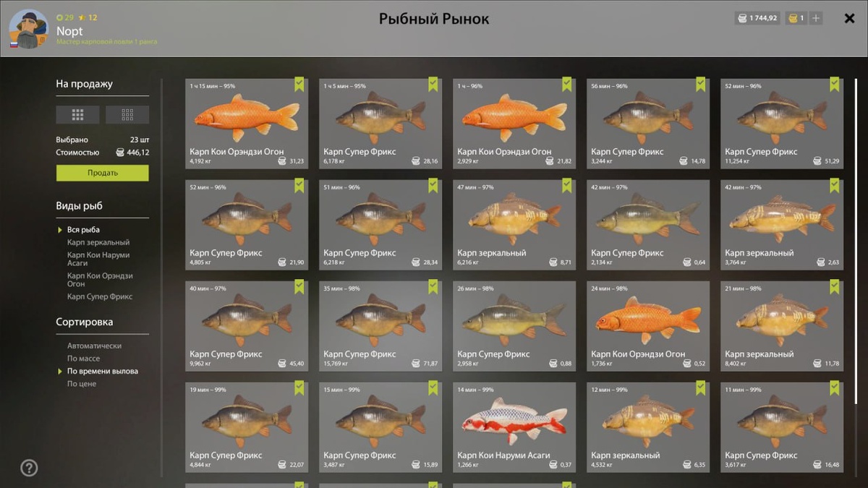
Task: Click the green Продать button
Action: coord(103,173)
